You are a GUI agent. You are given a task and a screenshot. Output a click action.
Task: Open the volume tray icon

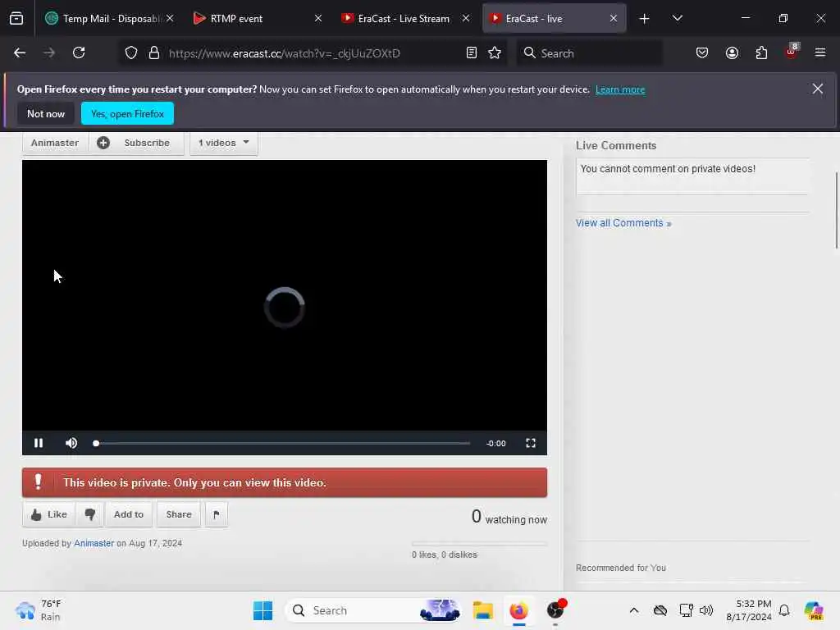coord(706,610)
